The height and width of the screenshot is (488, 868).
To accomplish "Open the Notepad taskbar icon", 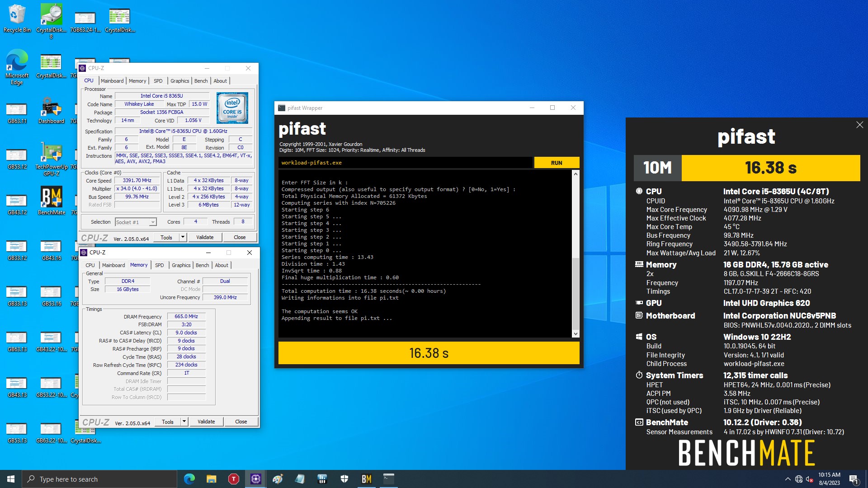I will 300,479.
